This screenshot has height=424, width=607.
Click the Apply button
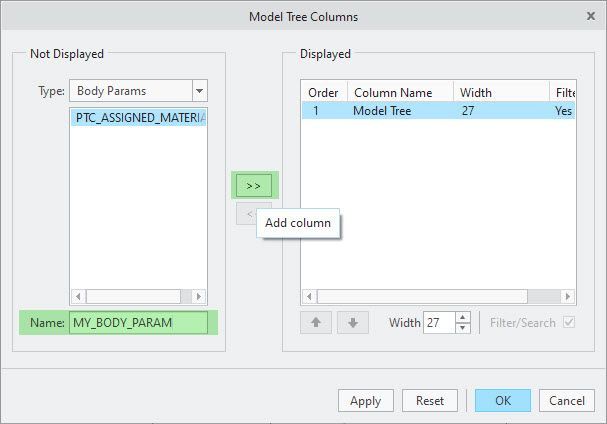coord(365,401)
